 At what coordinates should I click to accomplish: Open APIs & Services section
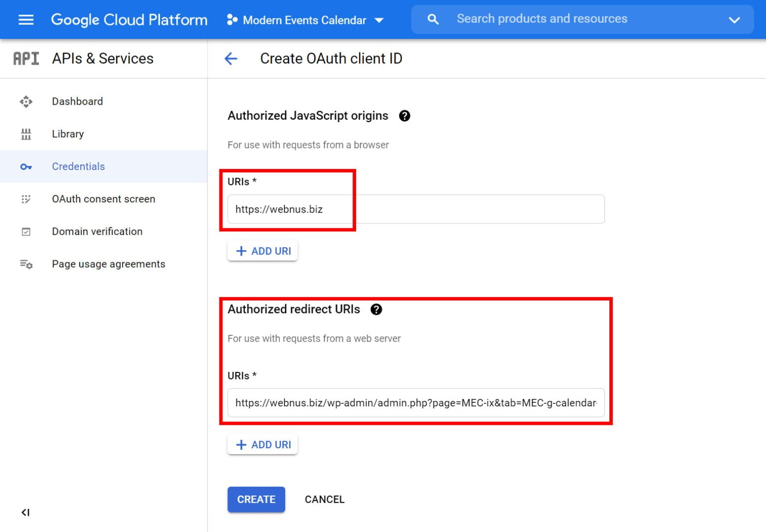pos(103,58)
